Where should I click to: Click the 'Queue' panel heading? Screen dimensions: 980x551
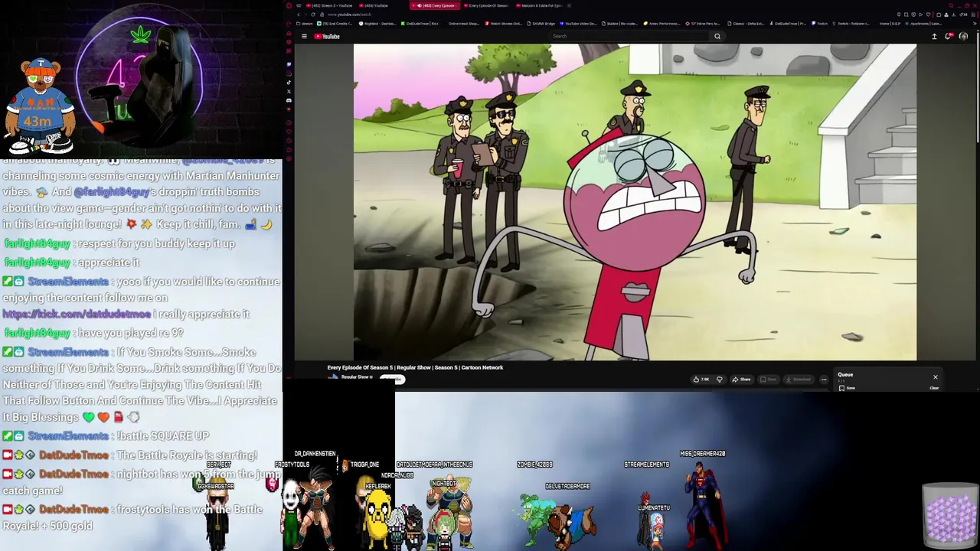pyautogui.click(x=845, y=375)
